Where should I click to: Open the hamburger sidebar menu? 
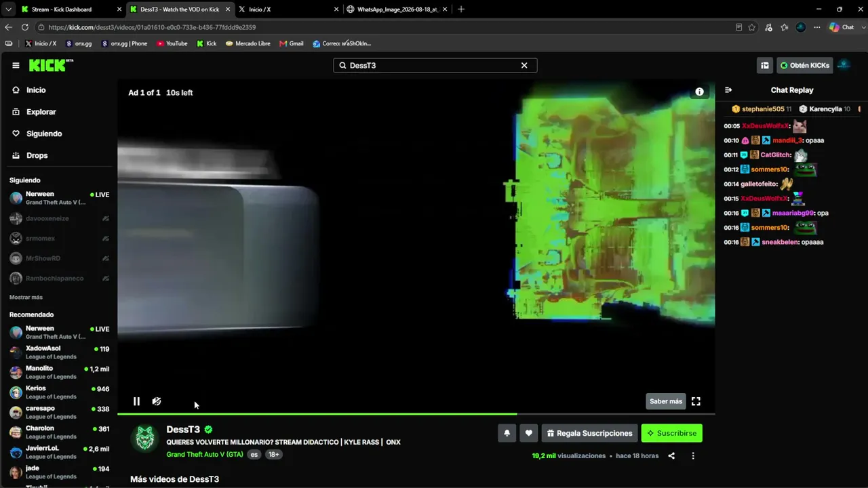pyautogui.click(x=16, y=65)
